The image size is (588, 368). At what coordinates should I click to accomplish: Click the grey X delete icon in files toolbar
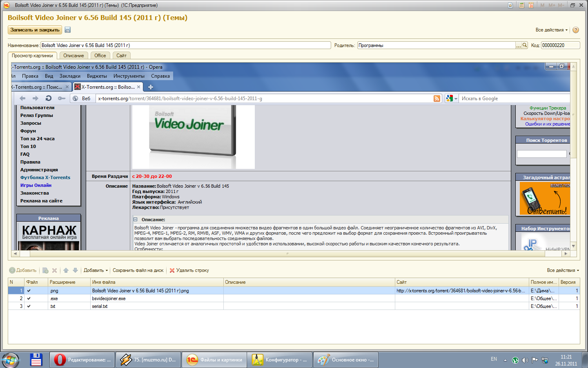(x=54, y=270)
